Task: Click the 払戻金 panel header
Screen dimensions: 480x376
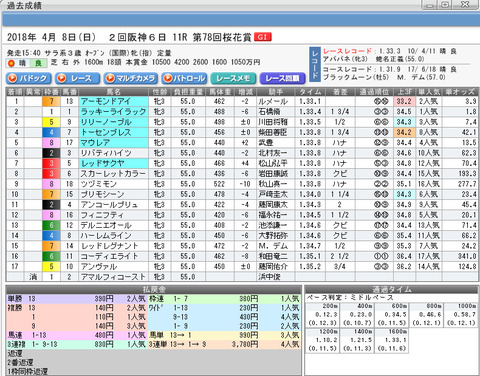Action: 154,289
